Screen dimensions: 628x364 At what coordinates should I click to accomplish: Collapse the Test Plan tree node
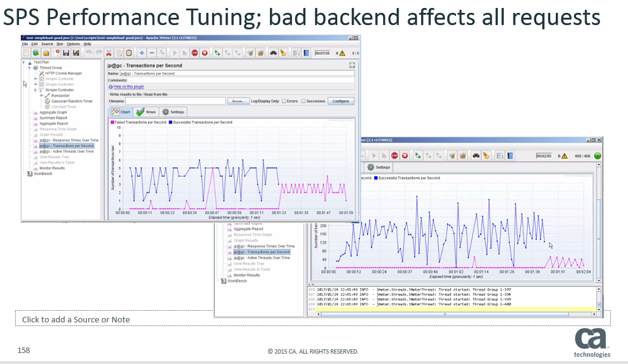tap(24, 62)
